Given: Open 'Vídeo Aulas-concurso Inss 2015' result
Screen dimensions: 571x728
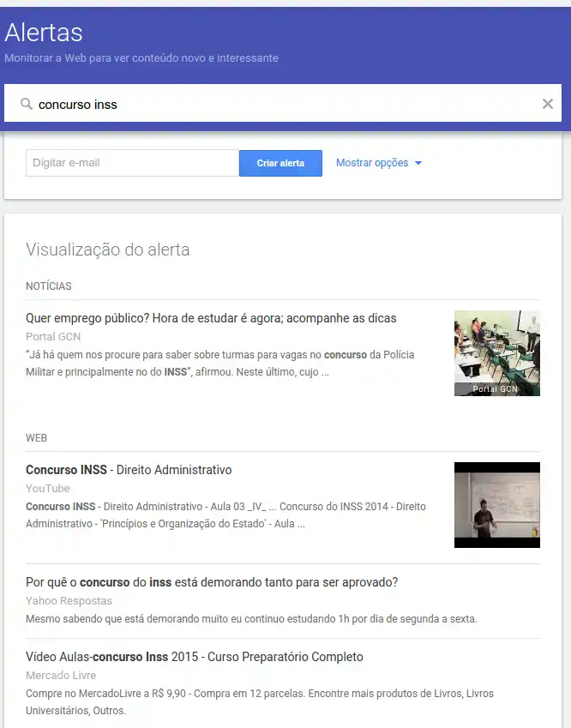Looking at the screenshot, I should (195, 657).
